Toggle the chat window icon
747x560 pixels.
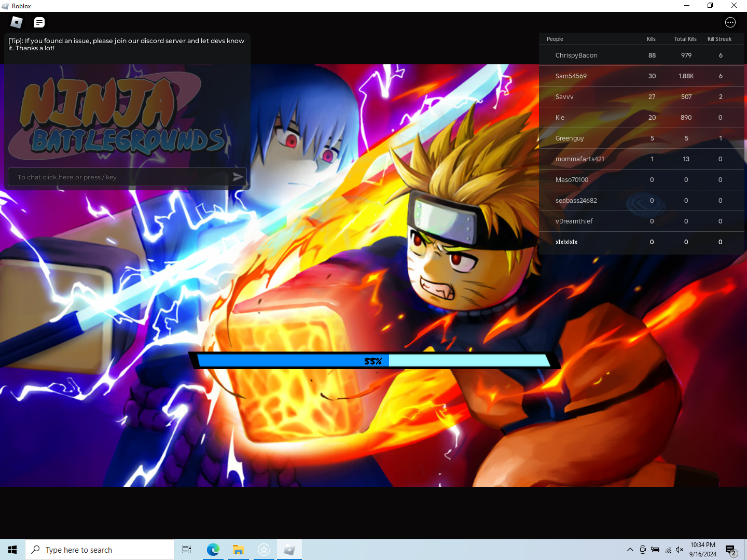[x=39, y=22]
